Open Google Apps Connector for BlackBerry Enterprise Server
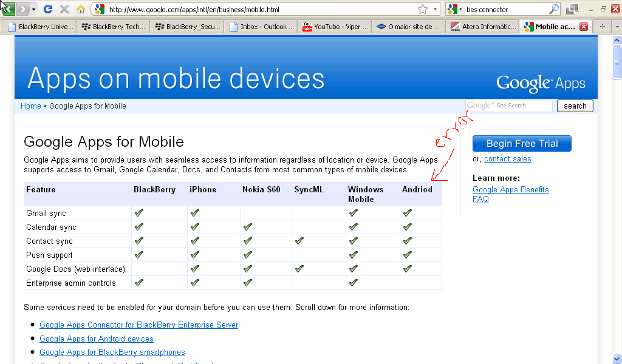622x364 pixels. pyautogui.click(x=139, y=325)
